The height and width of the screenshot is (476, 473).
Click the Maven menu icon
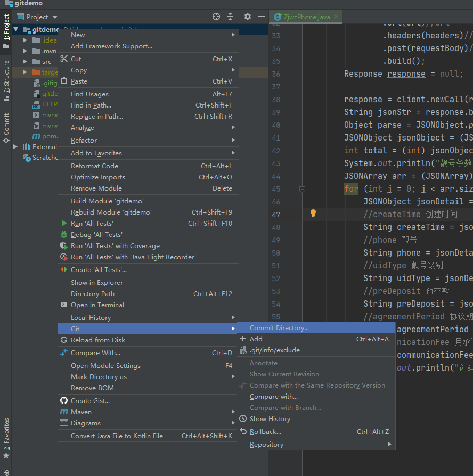64,412
